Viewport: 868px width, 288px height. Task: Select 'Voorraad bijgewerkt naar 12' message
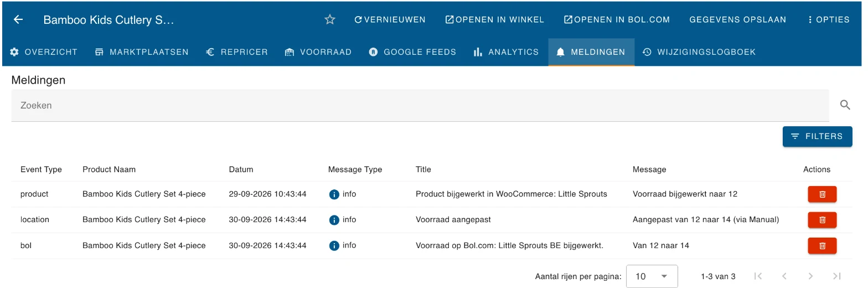coord(685,194)
